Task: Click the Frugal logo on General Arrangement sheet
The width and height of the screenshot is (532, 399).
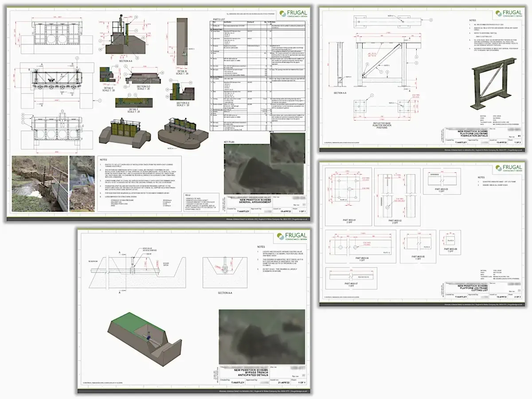Action: [x=293, y=15]
